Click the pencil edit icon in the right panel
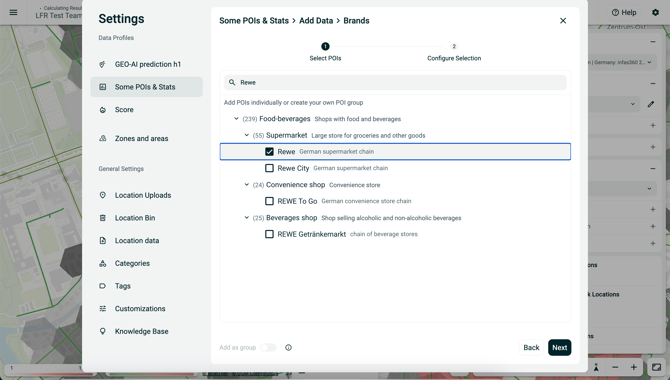 tap(651, 104)
